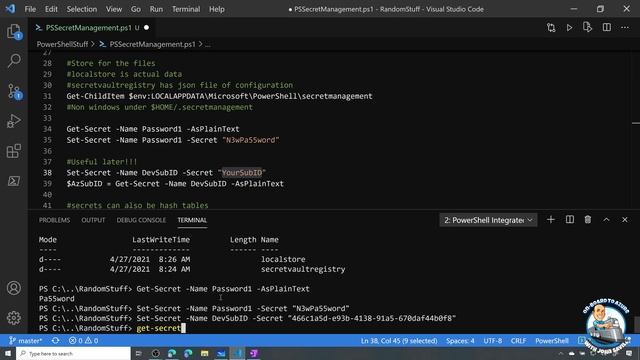Screen dimensions: 640x360
Task: Change indentation via 'Spaces: 4'
Action: (460, 340)
